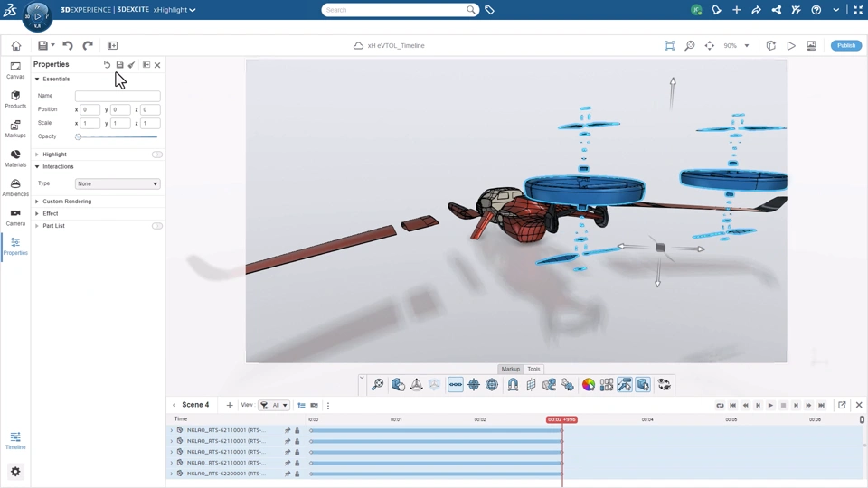Toggle loop playback in timeline
This screenshot has width=868, height=488.
[720, 406]
